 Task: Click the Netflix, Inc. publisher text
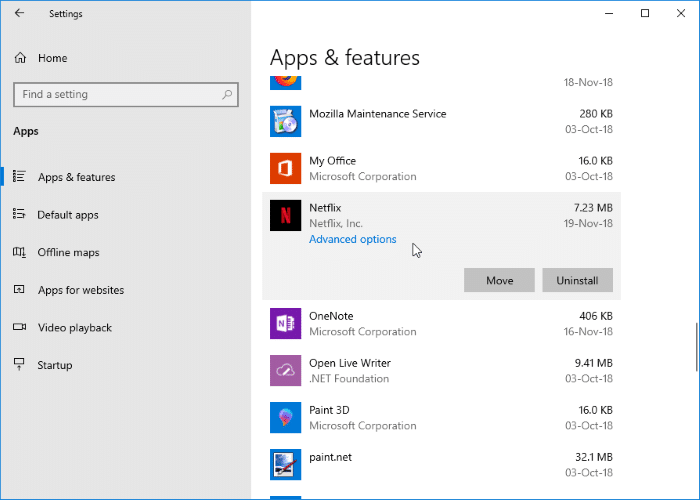pyautogui.click(x=336, y=223)
